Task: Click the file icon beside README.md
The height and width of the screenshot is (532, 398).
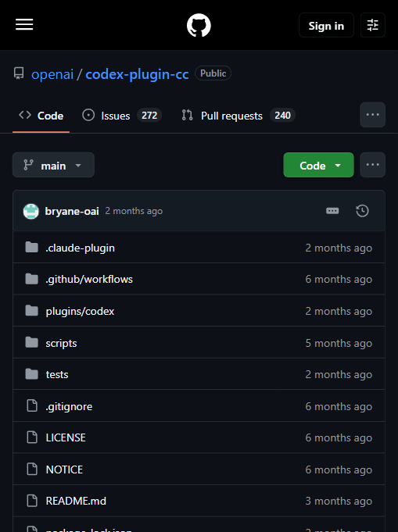Action: tap(32, 501)
